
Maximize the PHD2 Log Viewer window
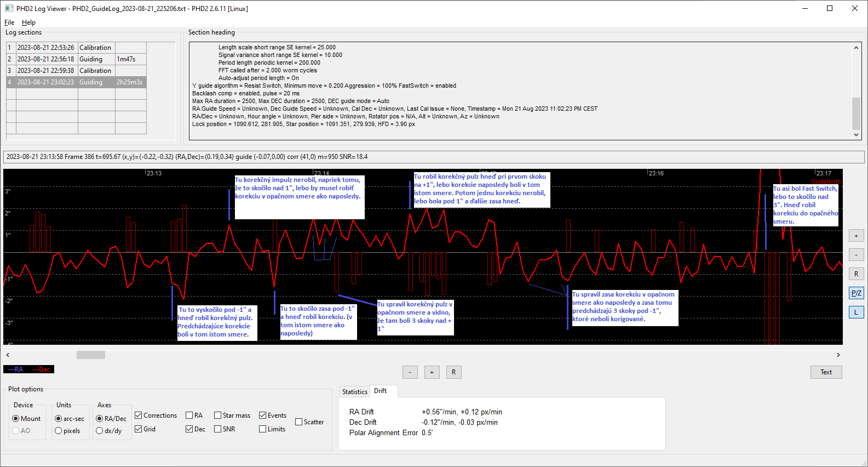[830, 8]
